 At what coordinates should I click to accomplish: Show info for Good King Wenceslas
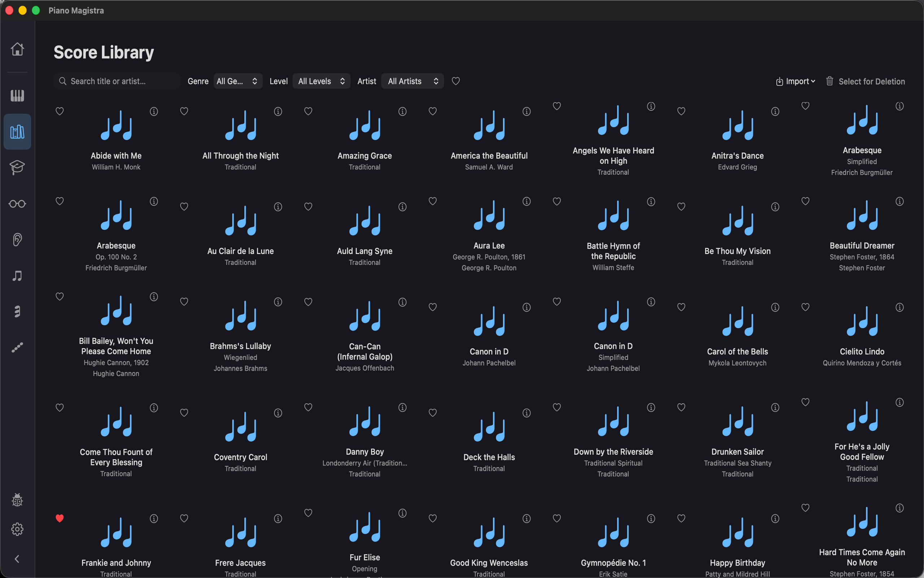[527, 518]
